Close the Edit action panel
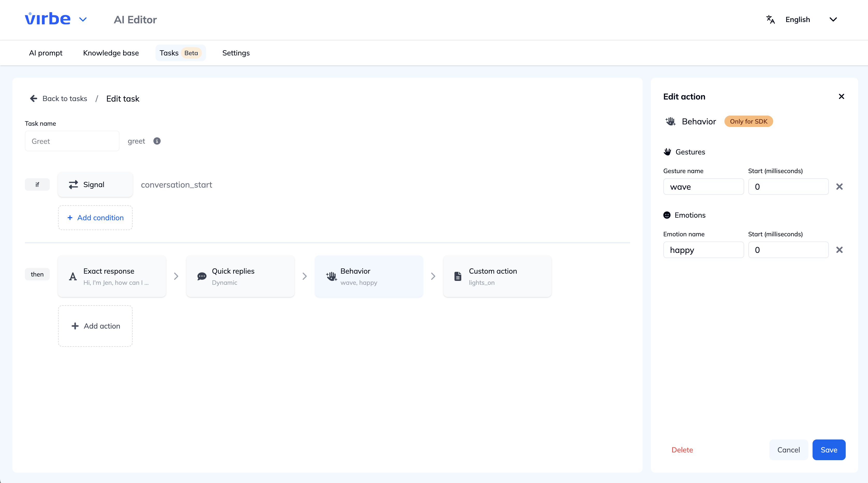 tap(841, 96)
